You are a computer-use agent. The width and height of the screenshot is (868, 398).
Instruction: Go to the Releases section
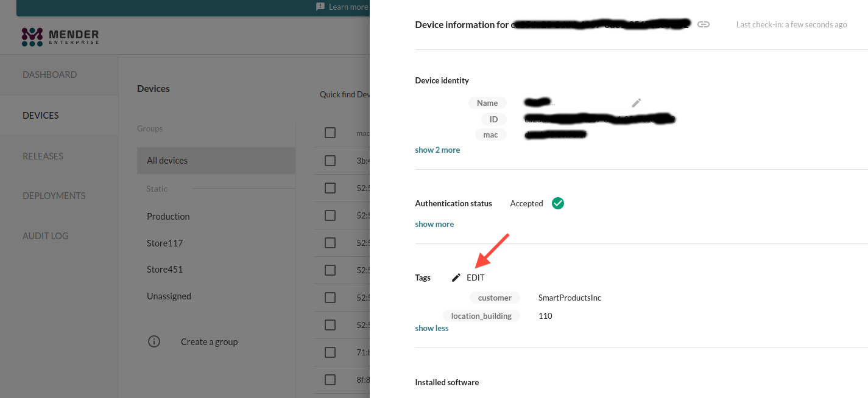[43, 156]
